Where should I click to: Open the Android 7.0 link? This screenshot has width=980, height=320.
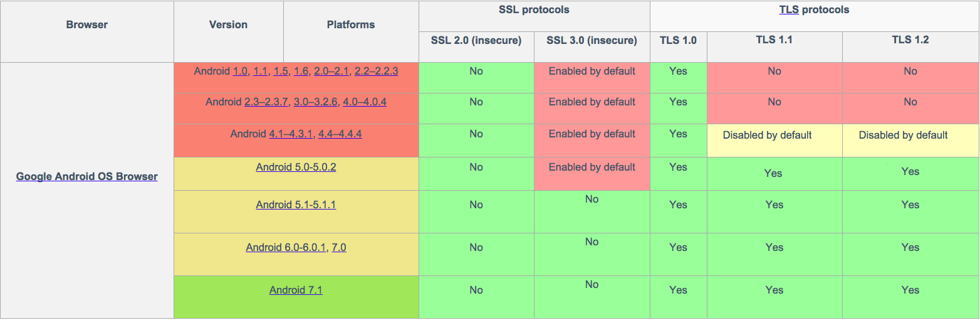click(338, 247)
